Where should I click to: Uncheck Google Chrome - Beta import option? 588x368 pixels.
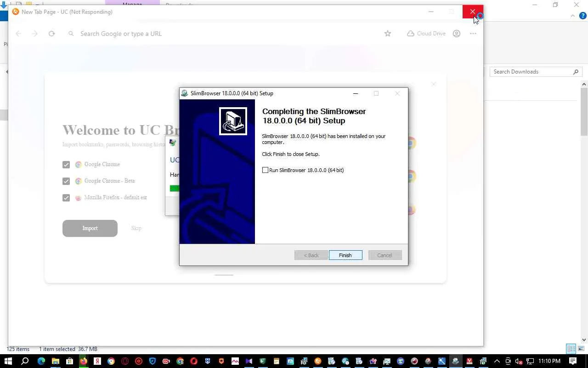coord(66,181)
